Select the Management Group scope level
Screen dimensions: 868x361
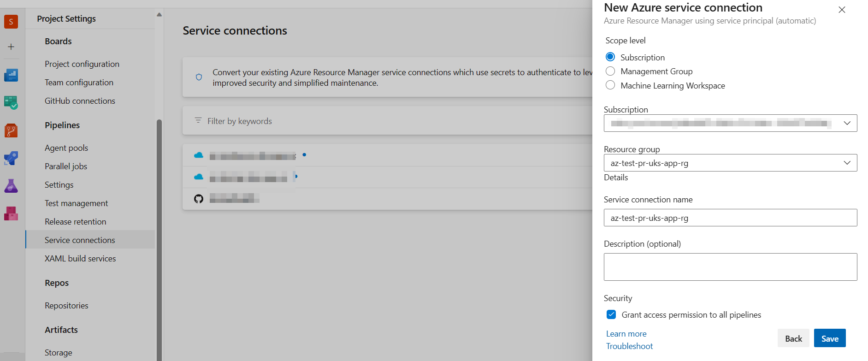click(610, 71)
